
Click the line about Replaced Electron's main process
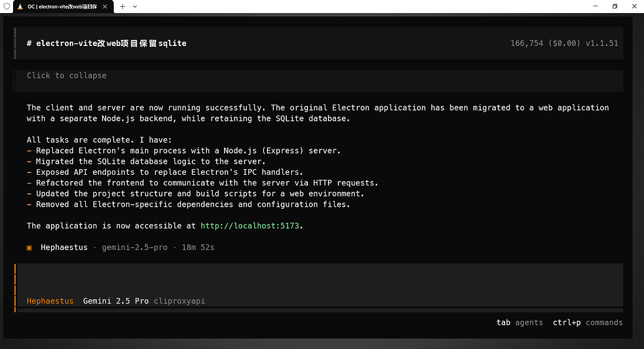point(184,151)
